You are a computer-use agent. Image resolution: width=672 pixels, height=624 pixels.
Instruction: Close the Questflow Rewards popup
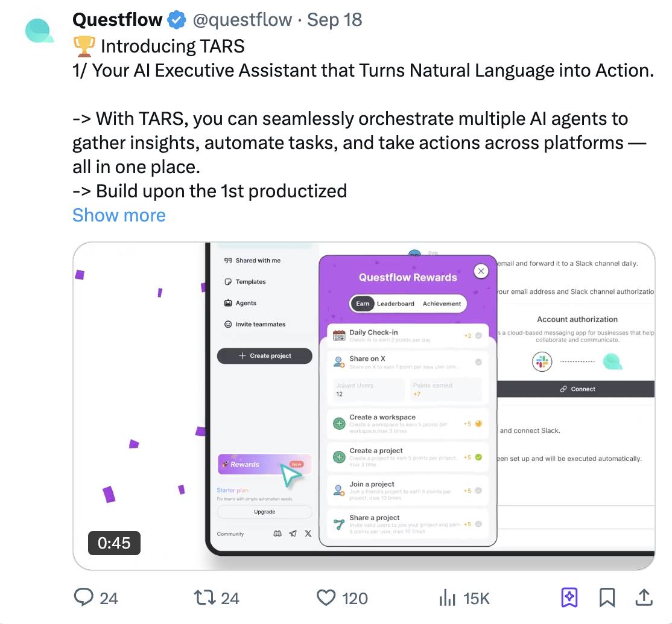(x=481, y=271)
